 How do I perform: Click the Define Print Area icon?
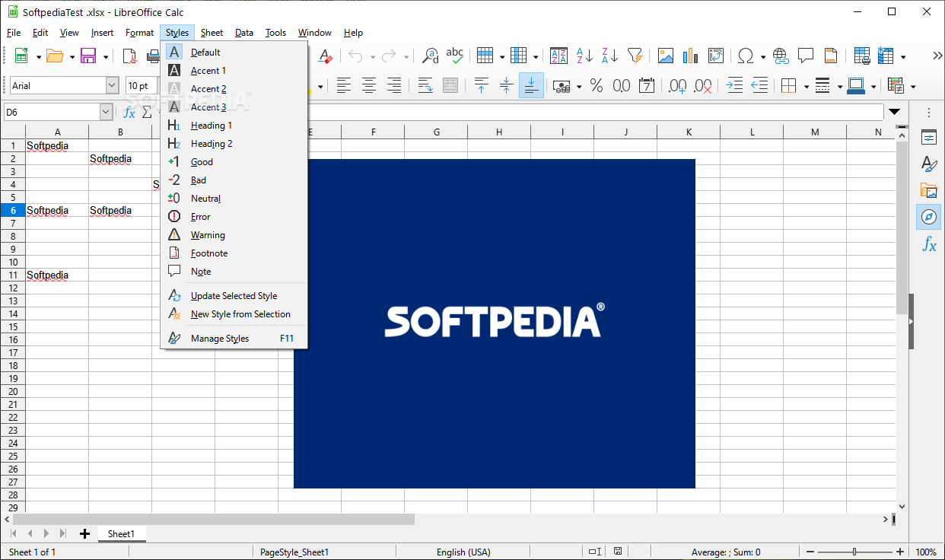862,56
